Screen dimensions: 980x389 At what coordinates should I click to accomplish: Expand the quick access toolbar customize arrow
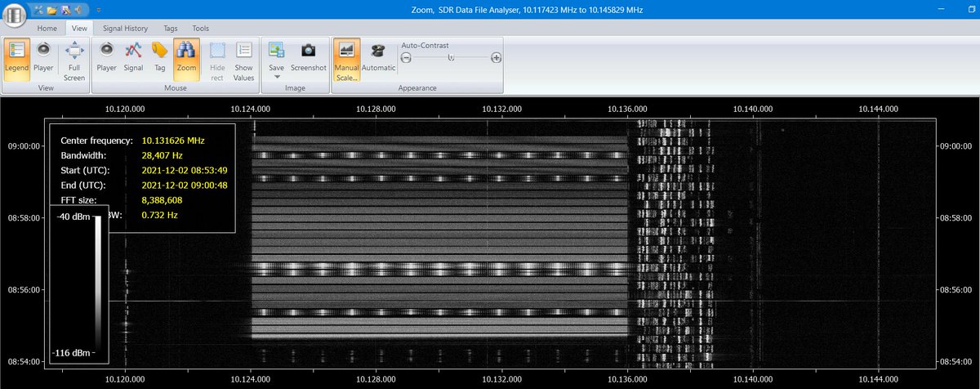[x=99, y=11]
